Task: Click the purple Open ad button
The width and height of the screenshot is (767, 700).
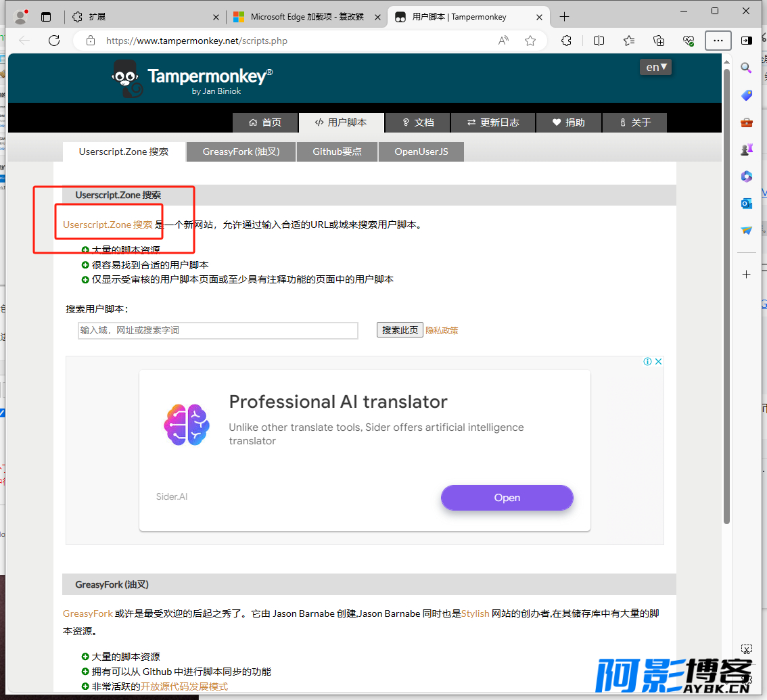Action: (507, 498)
